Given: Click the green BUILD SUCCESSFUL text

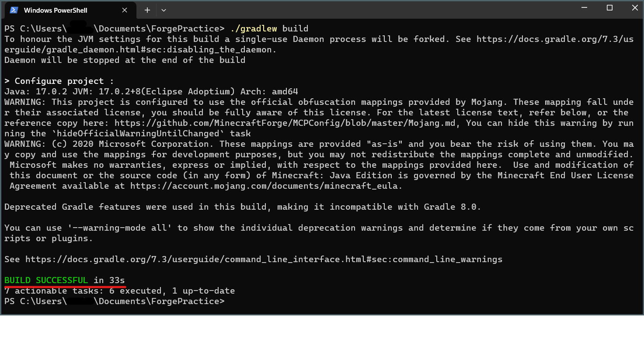Looking at the screenshot, I should coord(46,280).
